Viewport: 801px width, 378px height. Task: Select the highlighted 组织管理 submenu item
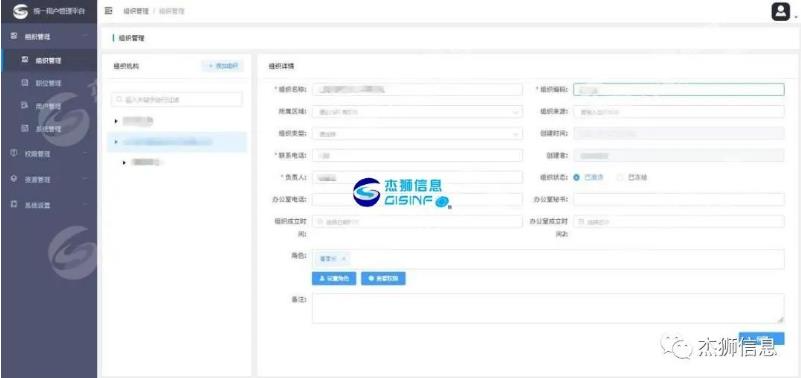[49, 60]
